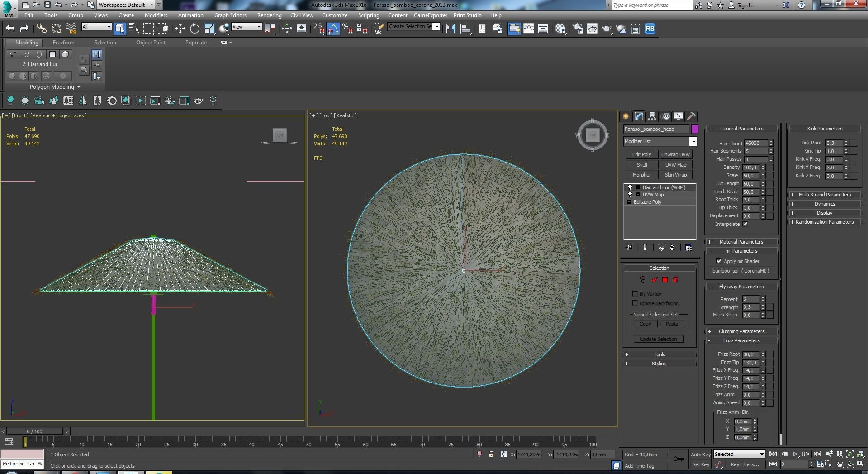Click the Select Object arrow tool

pyautogui.click(x=119, y=29)
